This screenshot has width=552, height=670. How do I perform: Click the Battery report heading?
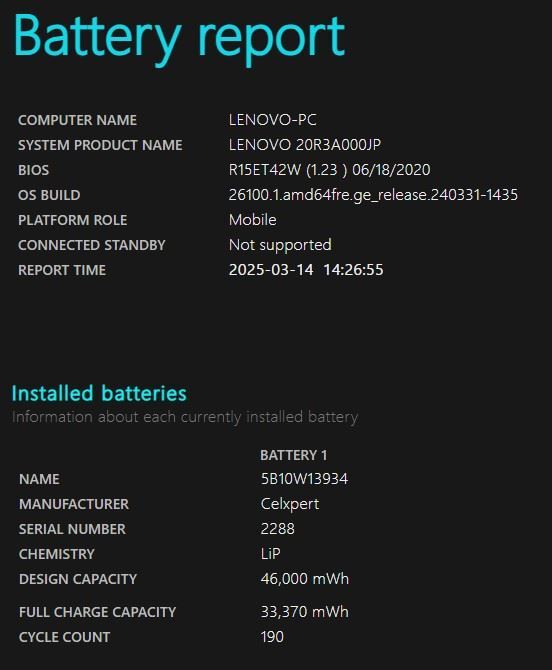tap(179, 38)
